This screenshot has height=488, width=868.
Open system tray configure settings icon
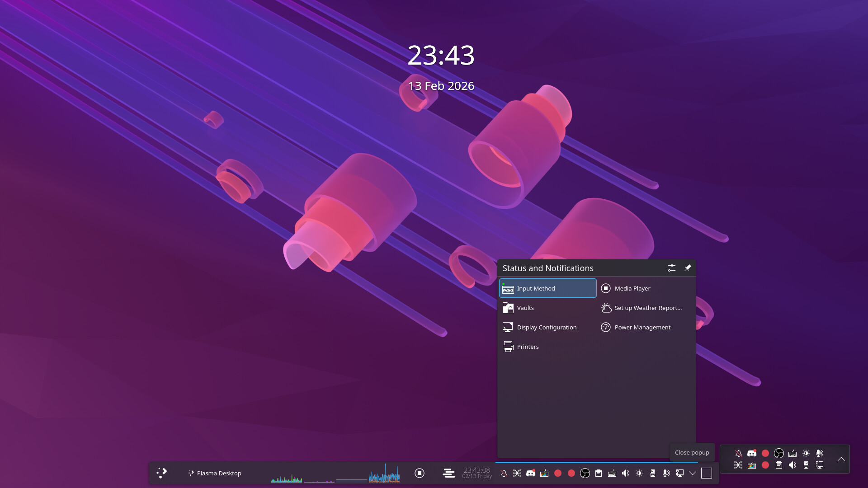(672, 268)
